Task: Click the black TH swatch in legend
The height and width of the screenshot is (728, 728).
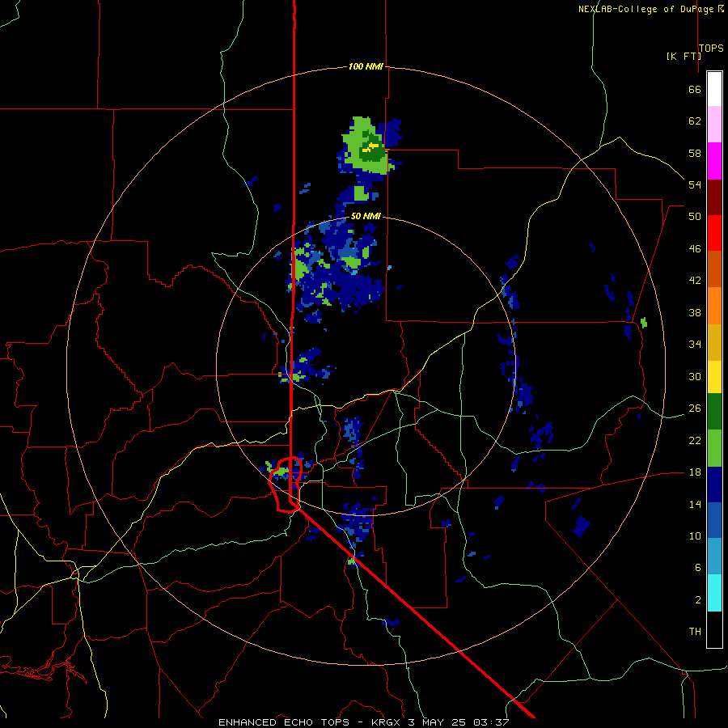Action: [x=714, y=629]
